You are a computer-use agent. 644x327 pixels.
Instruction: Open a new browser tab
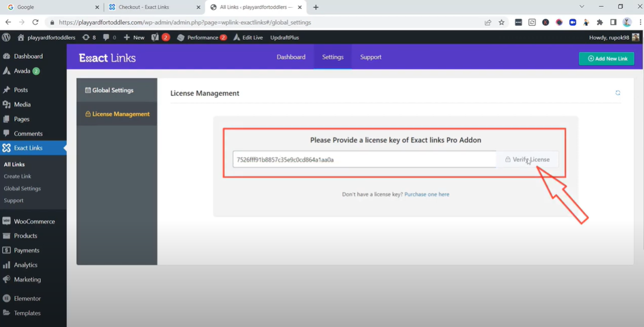(x=316, y=7)
